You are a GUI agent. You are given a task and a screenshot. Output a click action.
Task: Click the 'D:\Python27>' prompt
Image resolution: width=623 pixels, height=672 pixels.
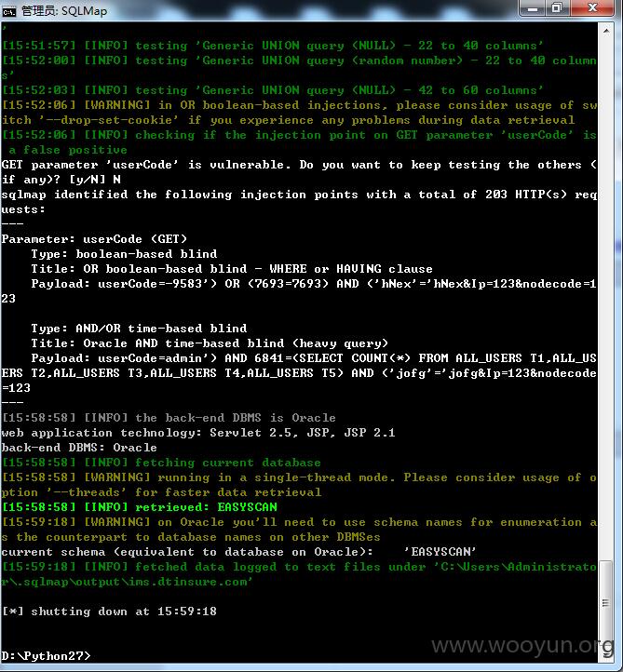[x=46, y=656]
